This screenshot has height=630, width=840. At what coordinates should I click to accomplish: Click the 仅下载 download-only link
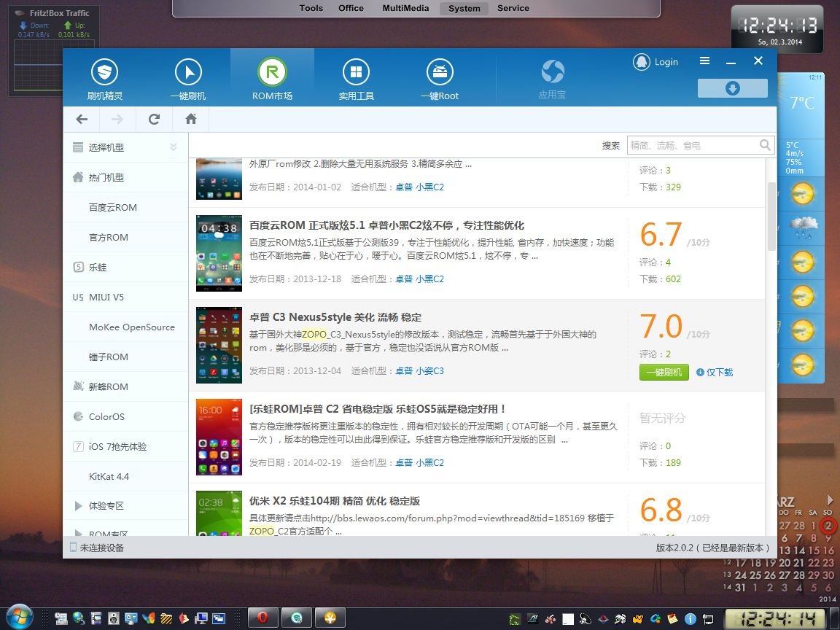click(715, 373)
